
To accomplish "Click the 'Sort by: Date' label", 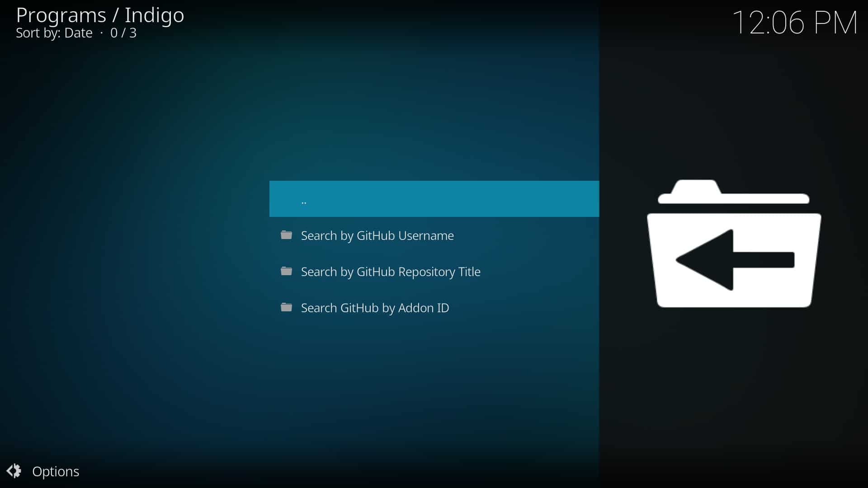I will (x=54, y=33).
